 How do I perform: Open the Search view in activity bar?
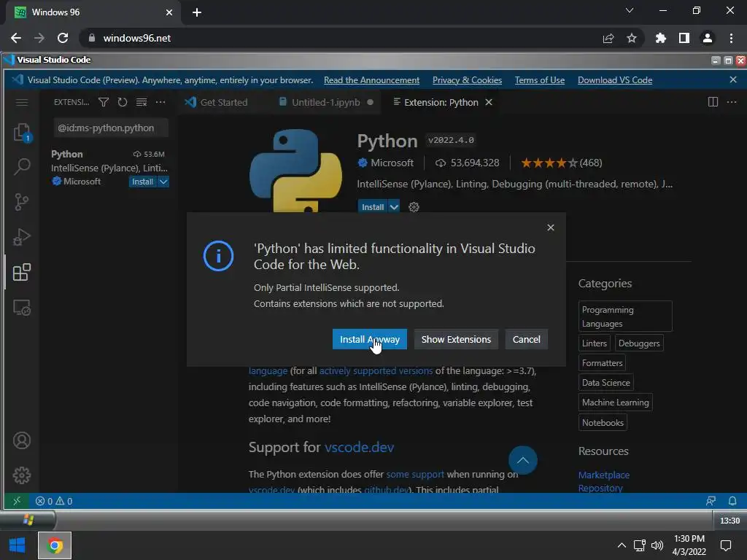(x=21, y=167)
